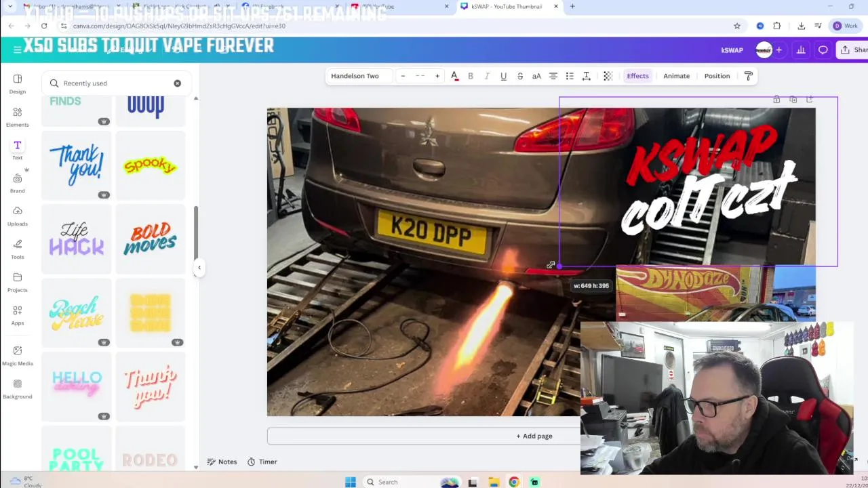Select the Hello text style
Screen dimensions: 868x488
(x=77, y=386)
